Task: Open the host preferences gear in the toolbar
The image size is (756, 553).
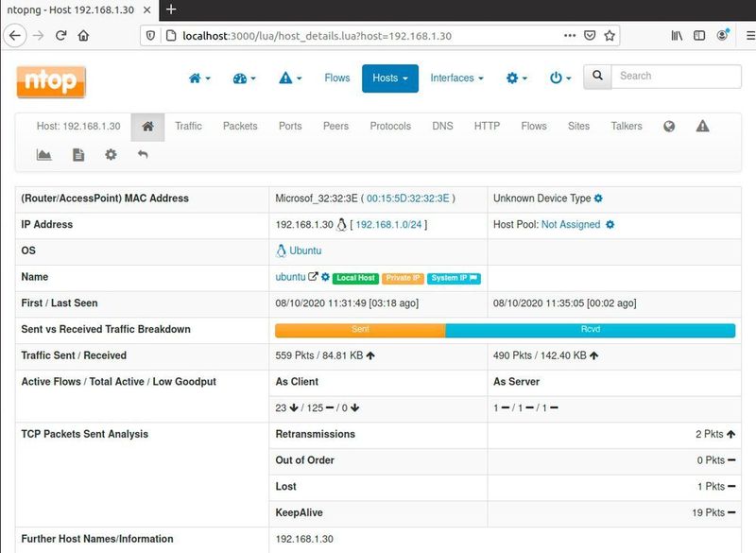Action: tap(111, 154)
